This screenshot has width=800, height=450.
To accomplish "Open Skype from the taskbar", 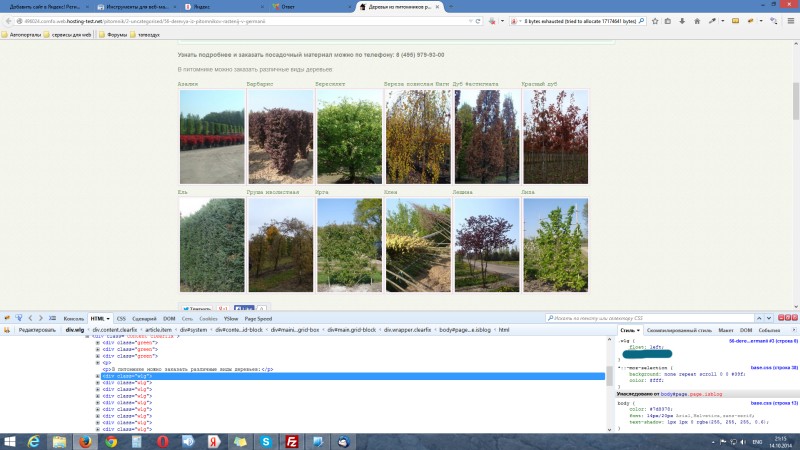I will point(266,442).
